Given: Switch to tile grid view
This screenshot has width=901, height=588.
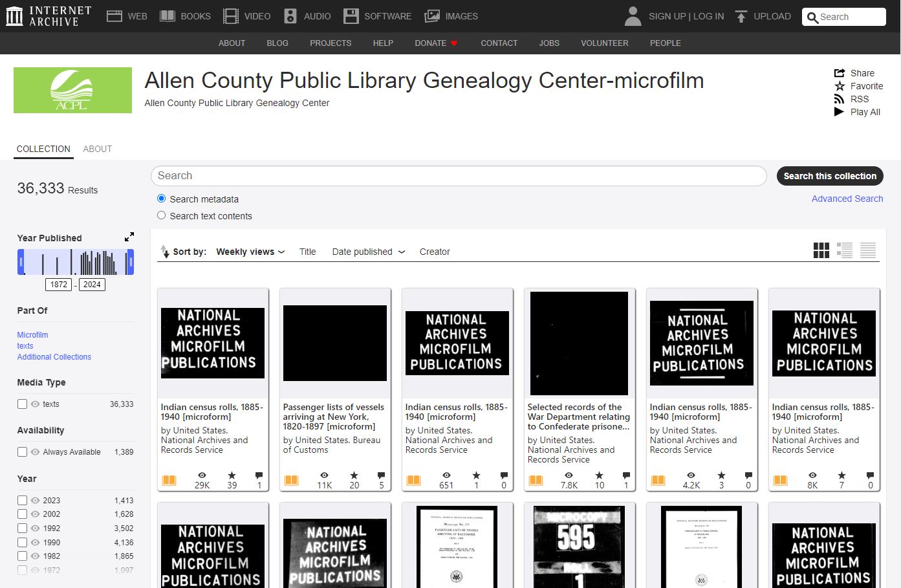Looking at the screenshot, I should point(821,250).
